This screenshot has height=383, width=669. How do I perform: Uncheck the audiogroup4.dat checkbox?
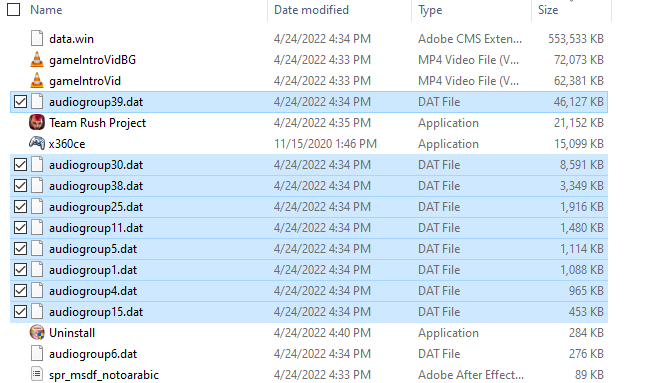tap(20, 290)
